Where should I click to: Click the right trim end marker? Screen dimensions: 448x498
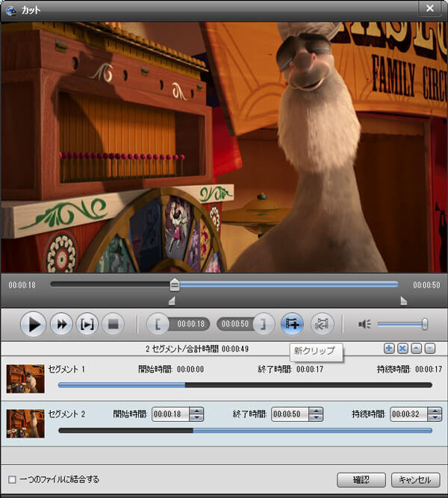pos(403,300)
